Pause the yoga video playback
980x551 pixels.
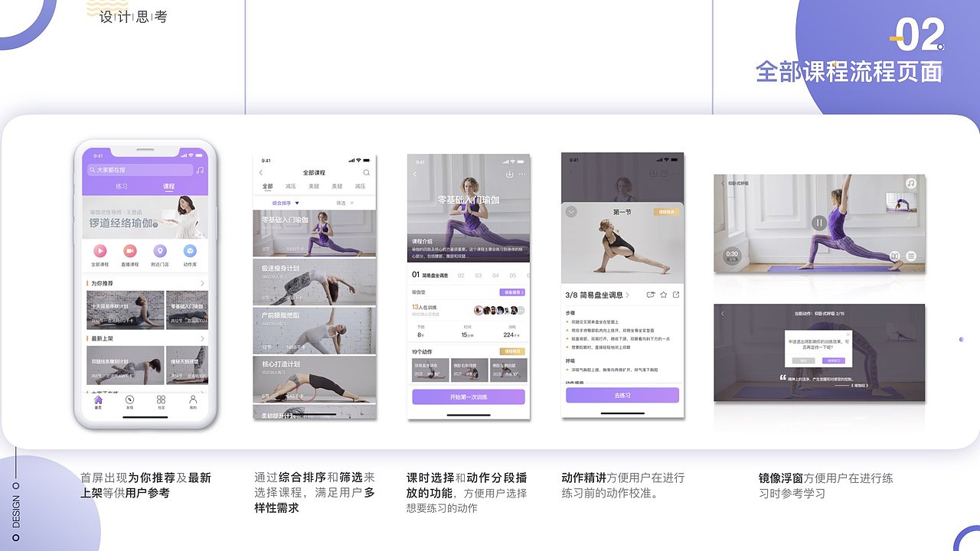pos(819,223)
